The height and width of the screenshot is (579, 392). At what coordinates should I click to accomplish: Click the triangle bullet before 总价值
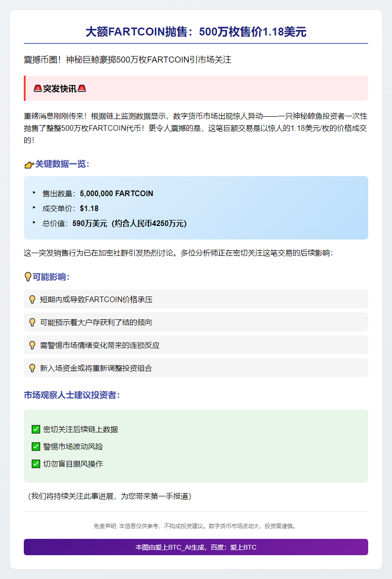pos(34,222)
